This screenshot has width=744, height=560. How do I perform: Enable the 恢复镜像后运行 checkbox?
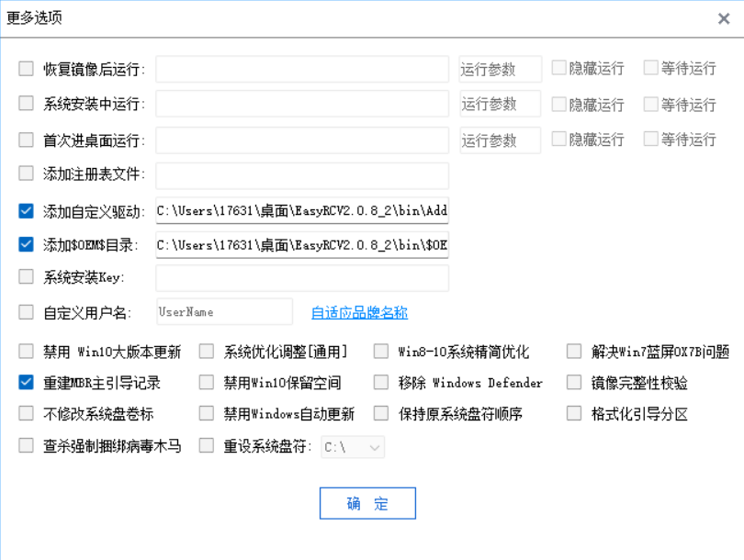point(26,69)
